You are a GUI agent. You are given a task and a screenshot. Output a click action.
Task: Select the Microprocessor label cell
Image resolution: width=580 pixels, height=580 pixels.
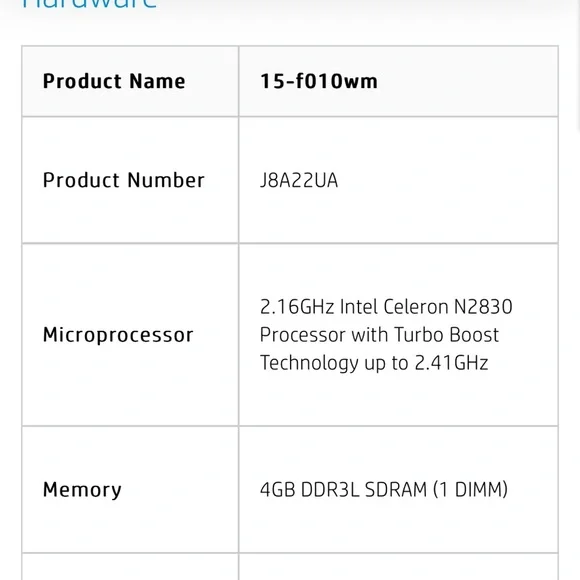(x=130, y=335)
